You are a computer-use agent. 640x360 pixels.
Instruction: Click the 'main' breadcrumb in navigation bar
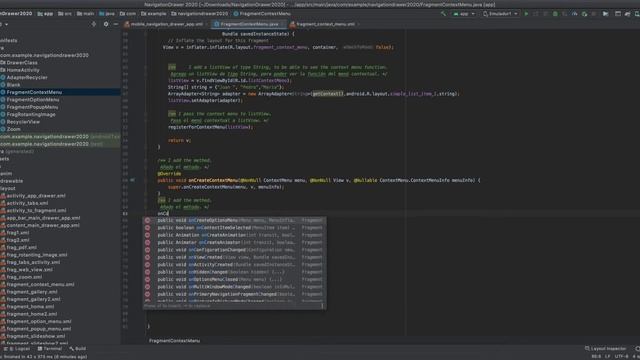(x=85, y=14)
